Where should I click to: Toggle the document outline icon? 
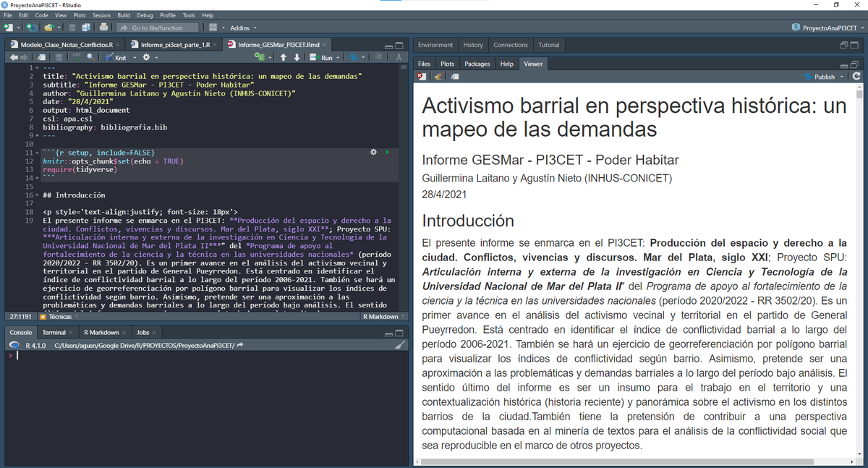pyautogui.click(x=378, y=57)
